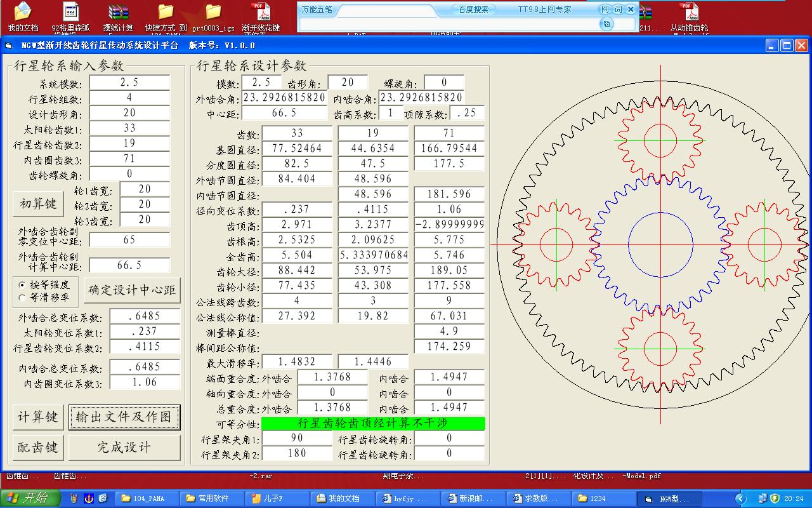The height and width of the screenshot is (508, 812).
Task: Switch to 104_PANA taskbar window
Action: pos(148,498)
